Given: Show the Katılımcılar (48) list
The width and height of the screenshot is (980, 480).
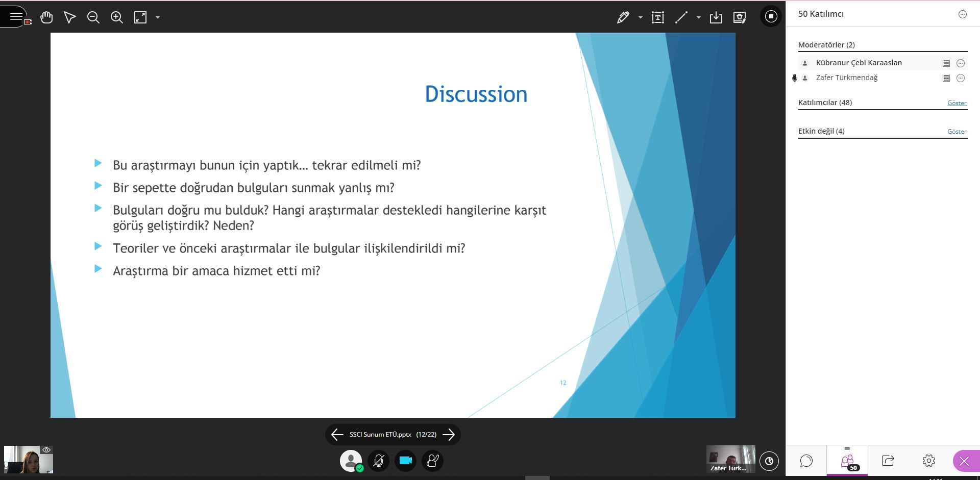Looking at the screenshot, I should pyautogui.click(x=957, y=103).
